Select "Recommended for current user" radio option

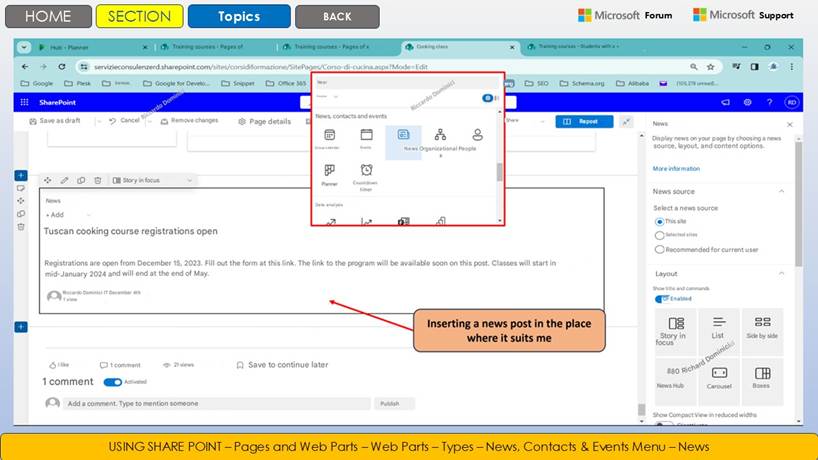point(659,249)
